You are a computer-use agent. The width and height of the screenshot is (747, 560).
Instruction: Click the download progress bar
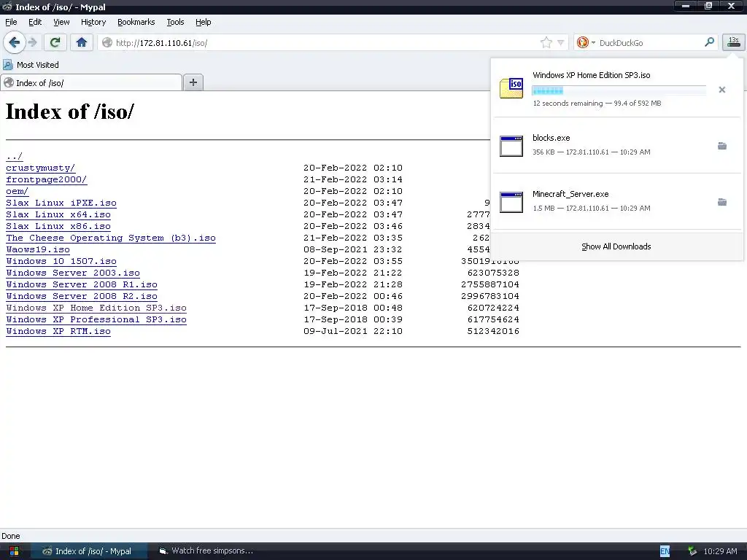pyautogui.click(x=619, y=90)
